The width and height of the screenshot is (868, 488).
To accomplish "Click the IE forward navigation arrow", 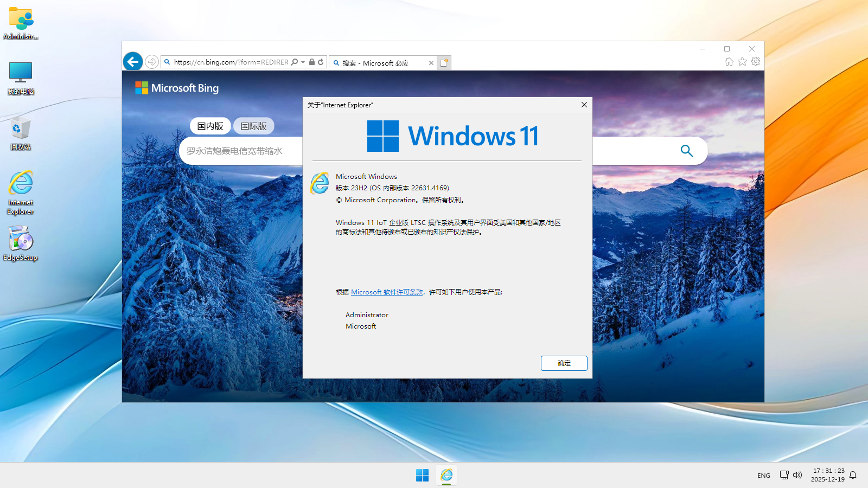I will (x=152, y=62).
